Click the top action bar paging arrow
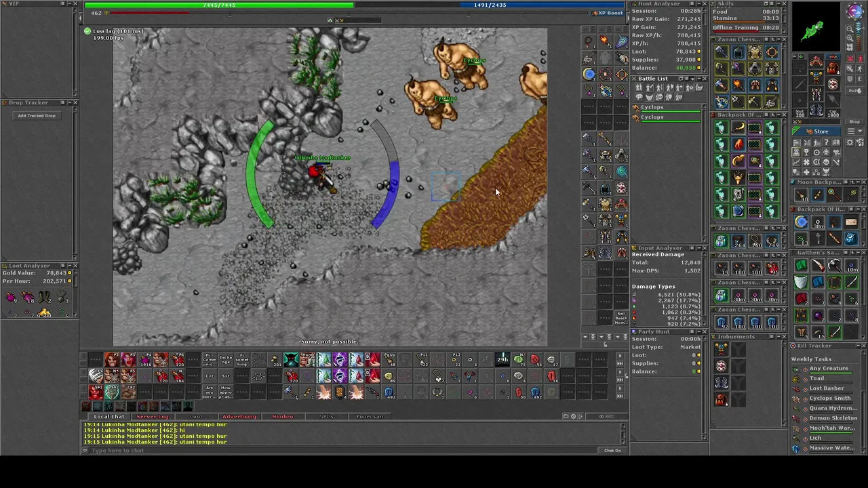 click(620, 355)
